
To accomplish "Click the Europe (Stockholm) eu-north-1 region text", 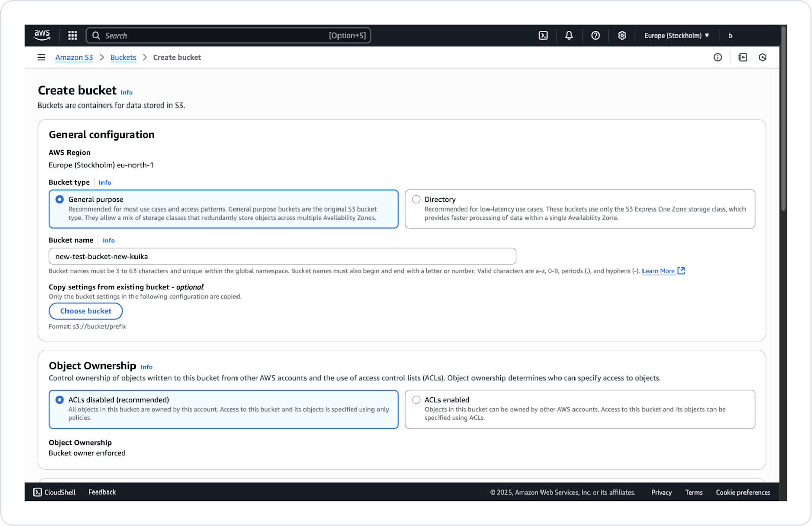I will (x=101, y=165).
